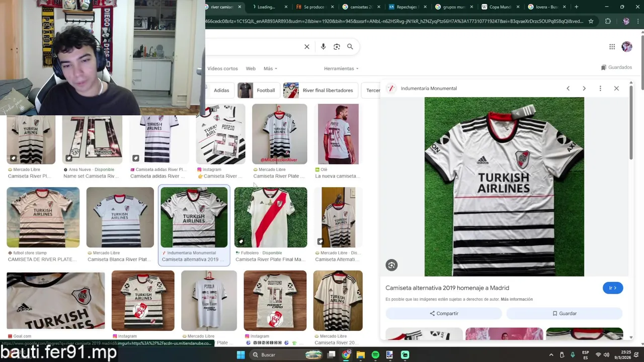Open the 'Camiseta alternativa 2019 homenaje a Madrid' title
Screen dimensions: 644x362
tap(447, 288)
